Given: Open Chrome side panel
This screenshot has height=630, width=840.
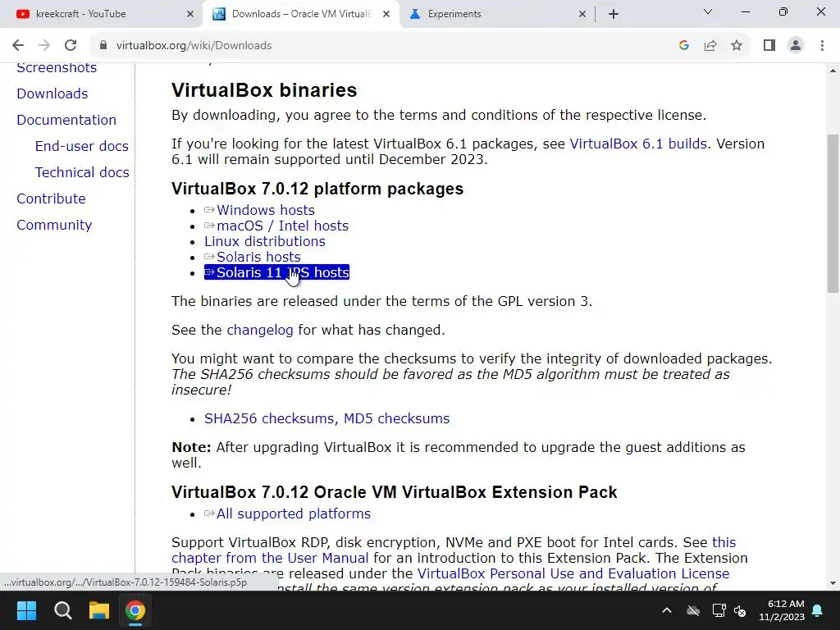Looking at the screenshot, I should tap(769, 46).
